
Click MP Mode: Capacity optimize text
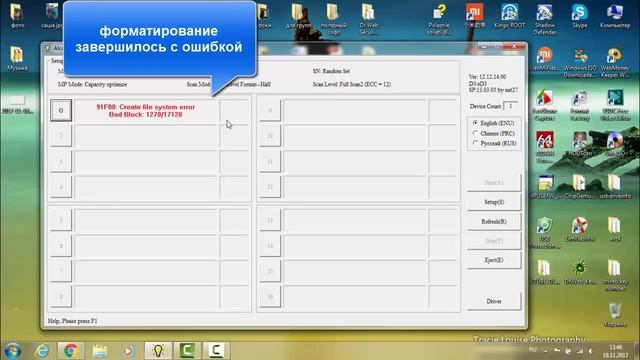92,84
